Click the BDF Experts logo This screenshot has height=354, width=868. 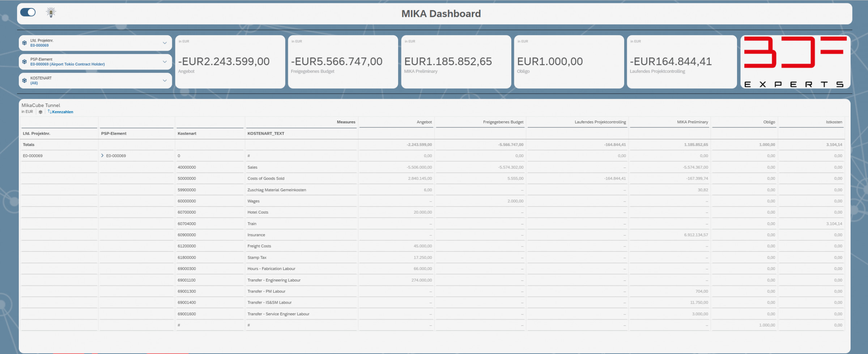coord(795,62)
